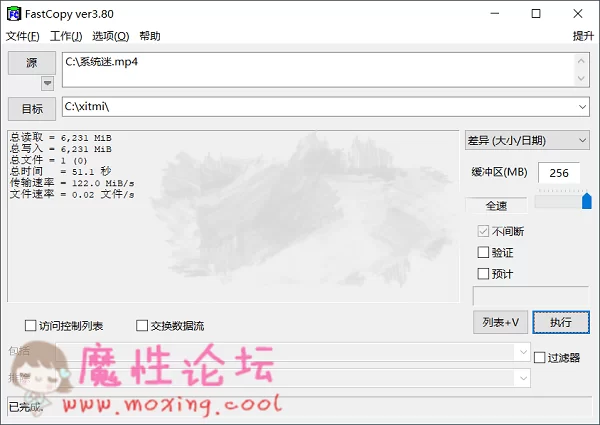Viewport: 600px width, 425px height.
Task: Open the 差异 (大小/日期) copy mode dropdown
Action: (527, 140)
